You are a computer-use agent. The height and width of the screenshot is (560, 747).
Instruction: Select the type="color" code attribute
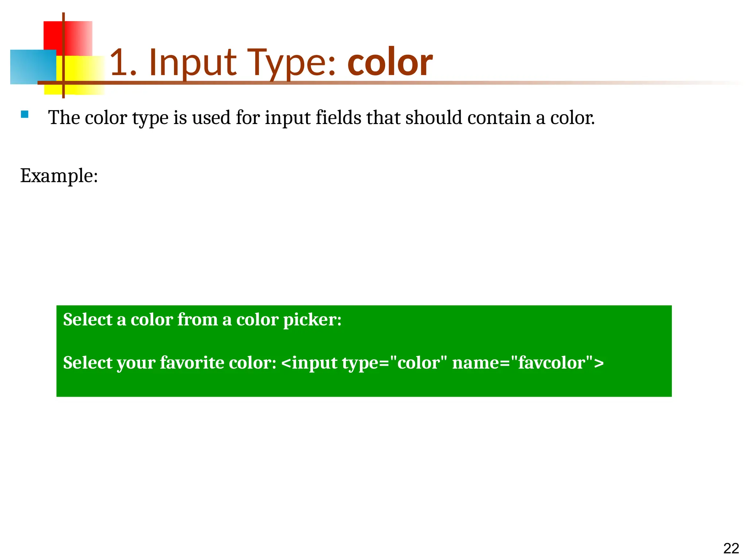(394, 363)
